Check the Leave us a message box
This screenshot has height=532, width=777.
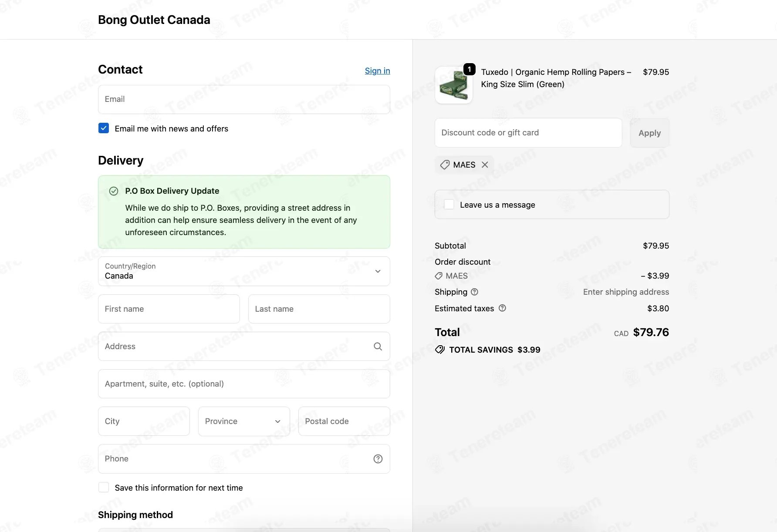(449, 205)
